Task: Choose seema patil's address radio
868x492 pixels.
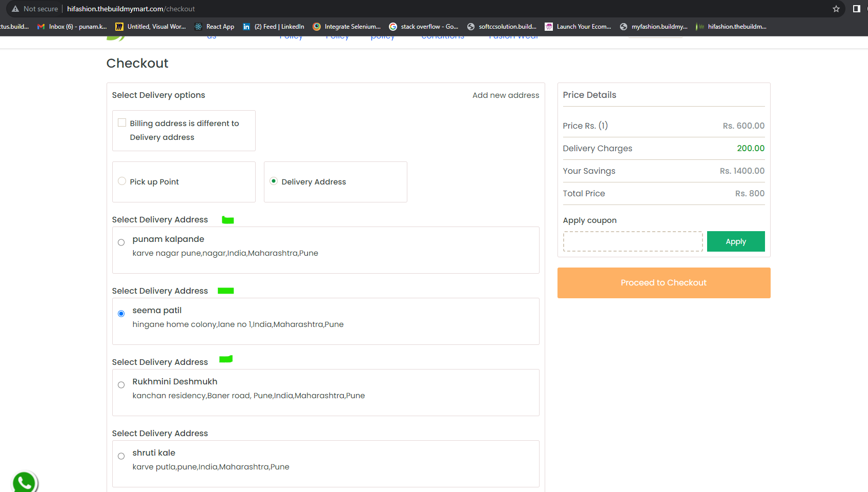Action: click(121, 314)
